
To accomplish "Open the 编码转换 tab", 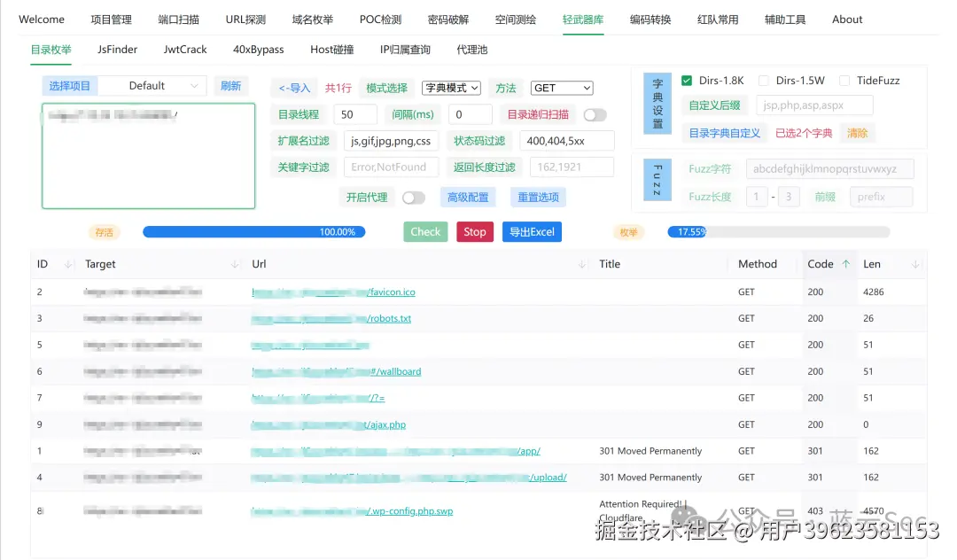I will click(x=650, y=19).
